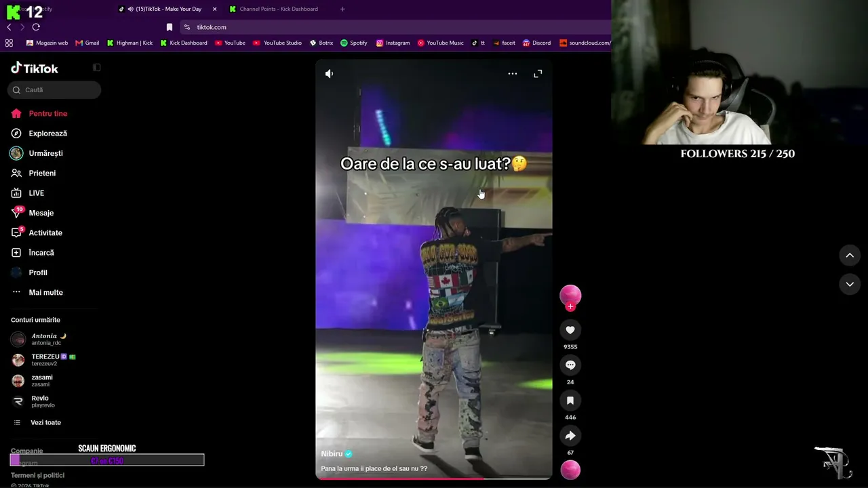
Task: Go to the previous video with up arrow
Action: click(x=850, y=256)
